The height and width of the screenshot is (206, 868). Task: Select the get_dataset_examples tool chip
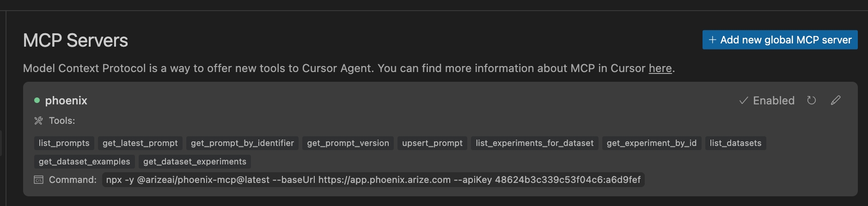(x=85, y=162)
